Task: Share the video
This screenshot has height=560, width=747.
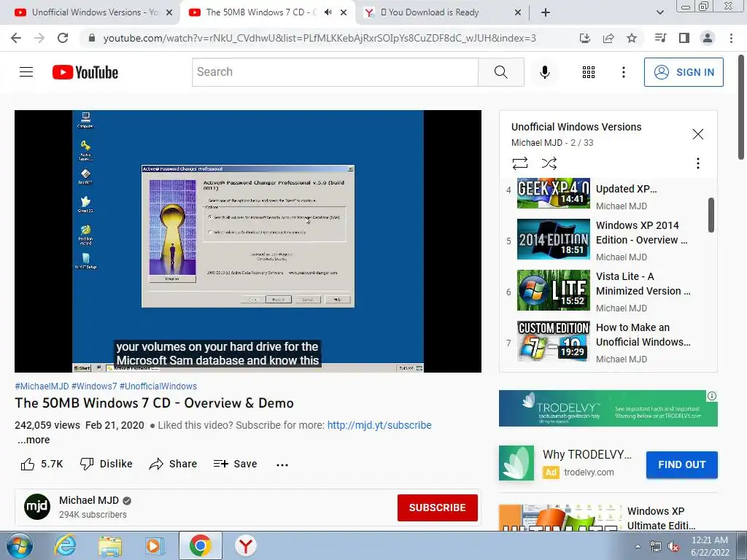Action: pyautogui.click(x=173, y=464)
